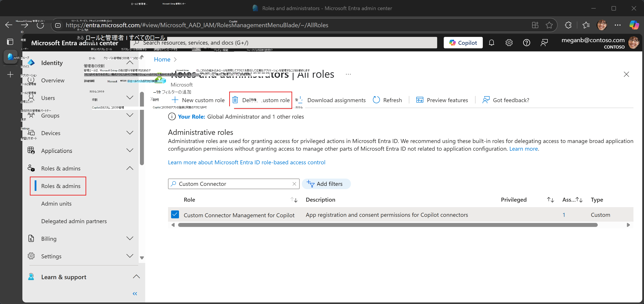This screenshot has width=644, height=304.
Task: Click the assignments count 1 link
Action: (x=564, y=215)
